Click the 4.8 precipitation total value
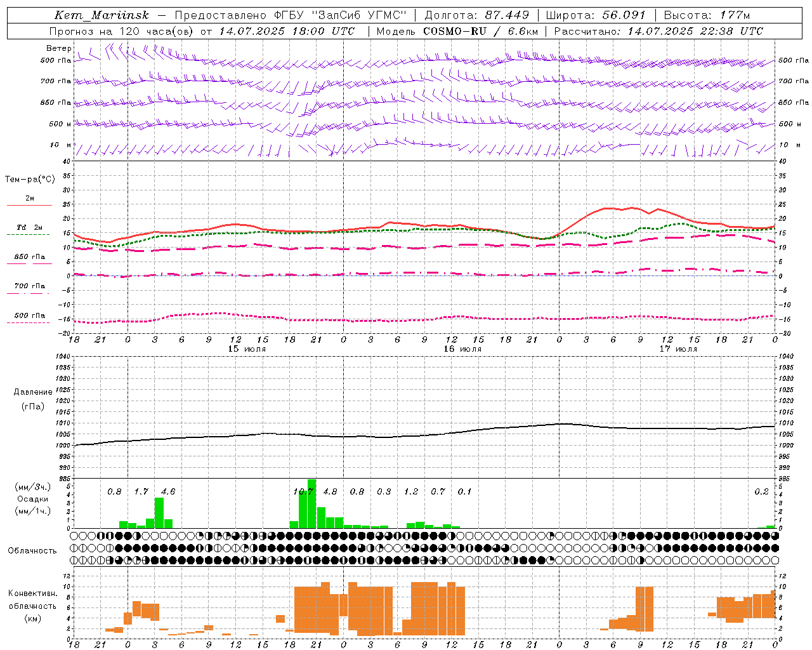812x650 pixels. pos(330,491)
